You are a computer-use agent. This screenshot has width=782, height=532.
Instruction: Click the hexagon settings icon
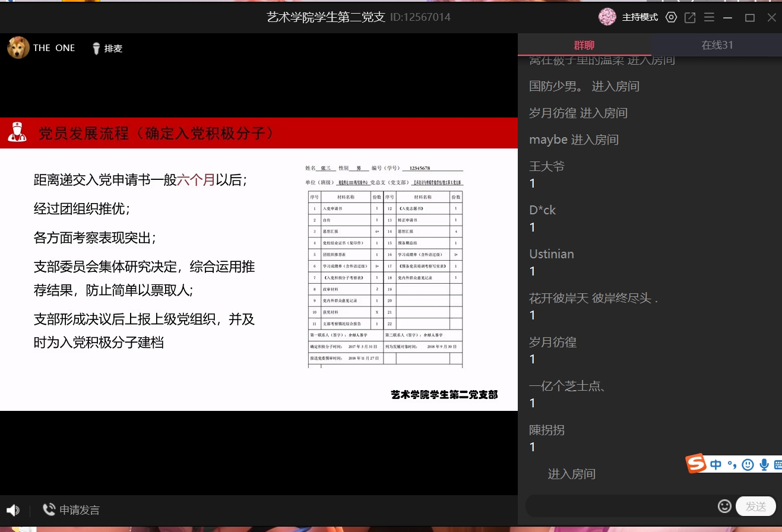[671, 17]
